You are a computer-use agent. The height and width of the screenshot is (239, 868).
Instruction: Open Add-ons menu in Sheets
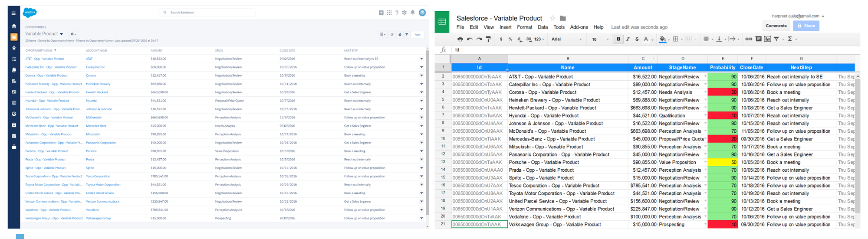click(x=579, y=27)
